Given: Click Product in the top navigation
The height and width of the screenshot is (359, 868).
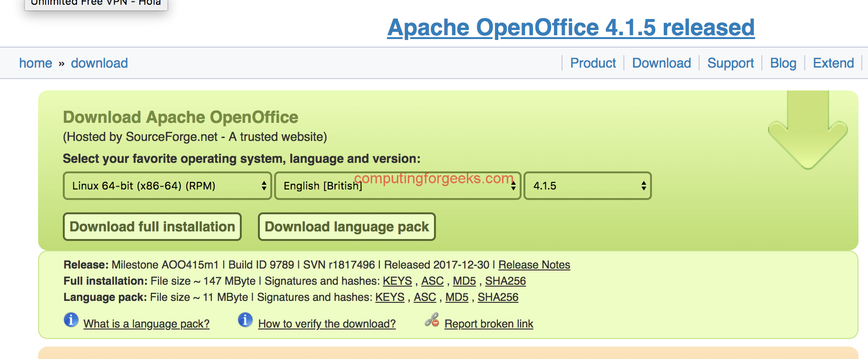Looking at the screenshot, I should point(593,63).
